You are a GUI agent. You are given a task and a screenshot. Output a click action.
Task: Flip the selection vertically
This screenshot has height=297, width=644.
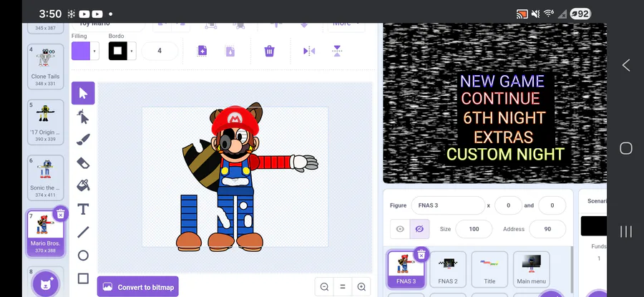pyautogui.click(x=337, y=51)
